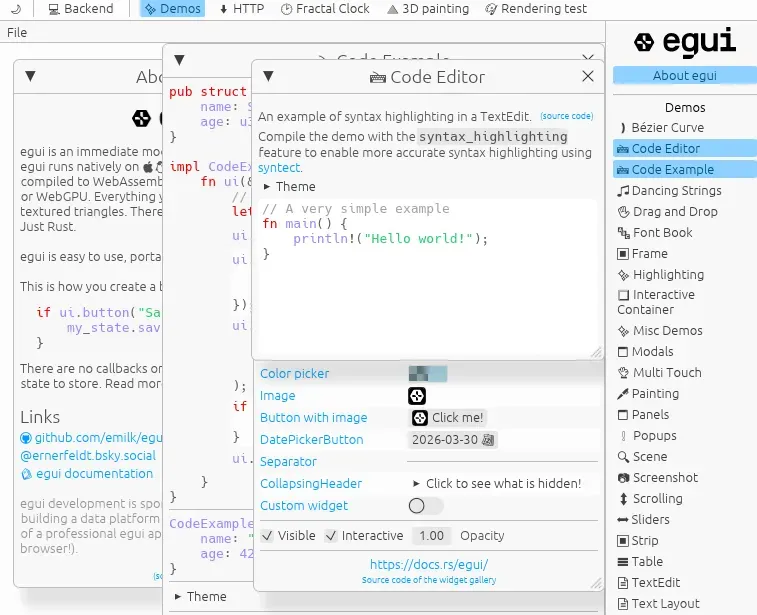Image resolution: width=757 pixels, height=615 pixels.
Task: Expand Theme section at bottom of Code Example
Action: (200, 597)
